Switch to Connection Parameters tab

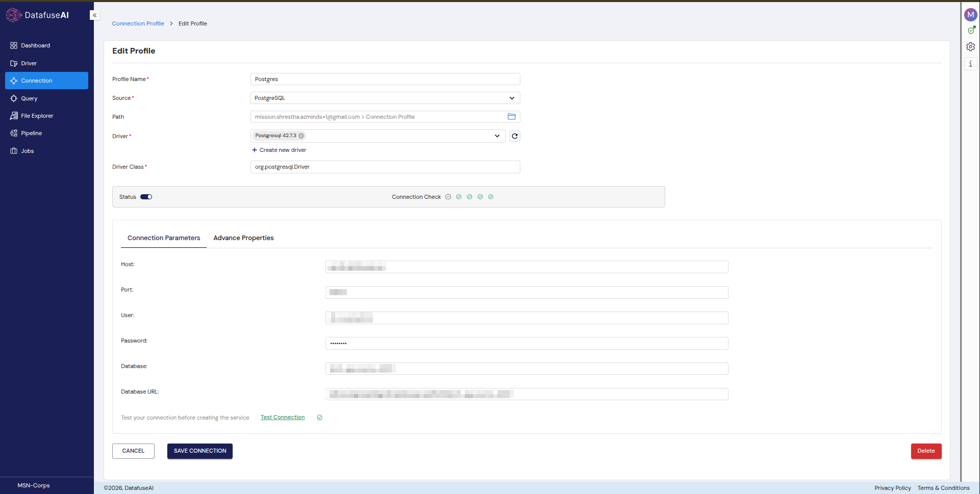[x=164, y=238]
